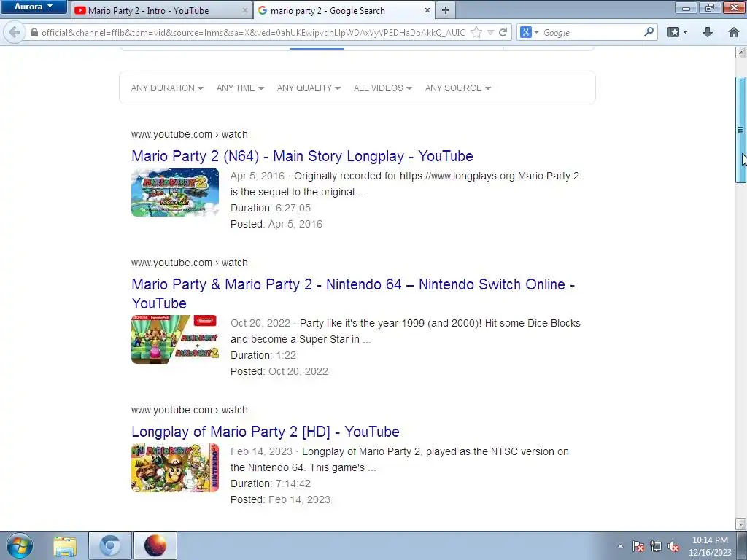This screenshot has height=560, width=747.
Task: Click the Posted: Oct 20, 2022 text
Action: pos(279,371)
